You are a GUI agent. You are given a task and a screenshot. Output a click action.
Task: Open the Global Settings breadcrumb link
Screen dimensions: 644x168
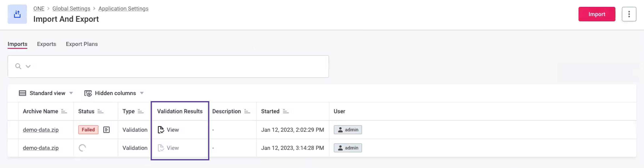point(71,8)
